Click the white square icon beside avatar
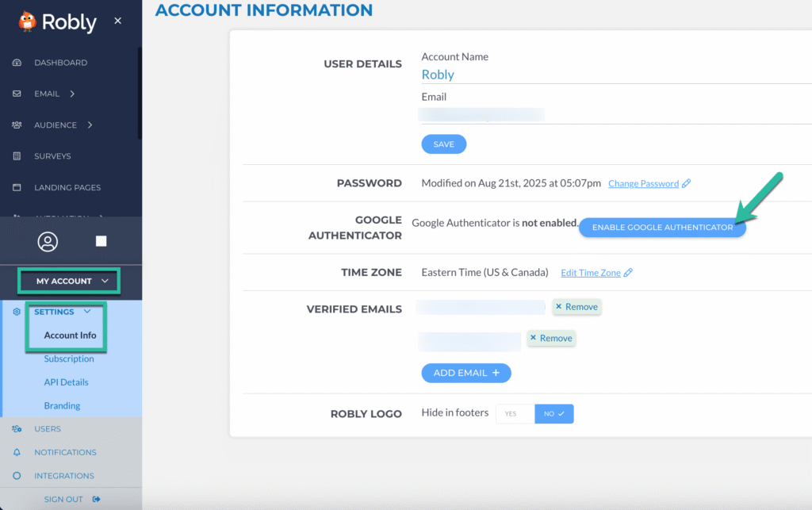This screenshot has width=812, height=510. pos(101,241)
